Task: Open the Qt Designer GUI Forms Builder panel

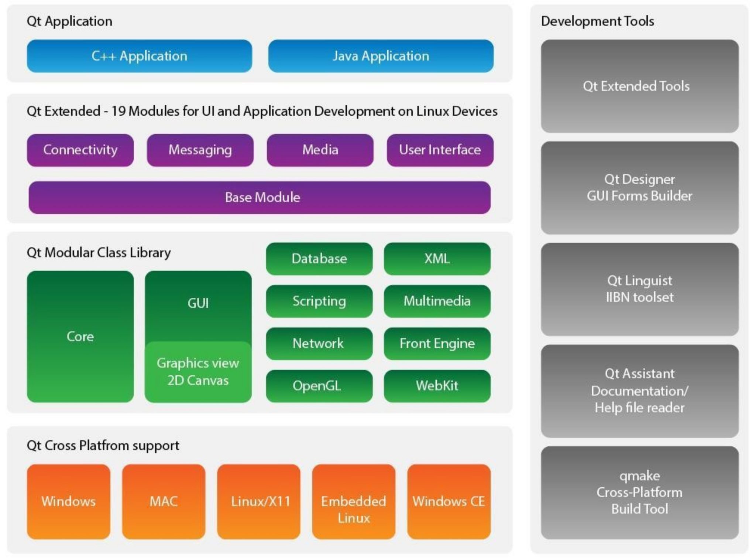Action: (x=639, y=188)
